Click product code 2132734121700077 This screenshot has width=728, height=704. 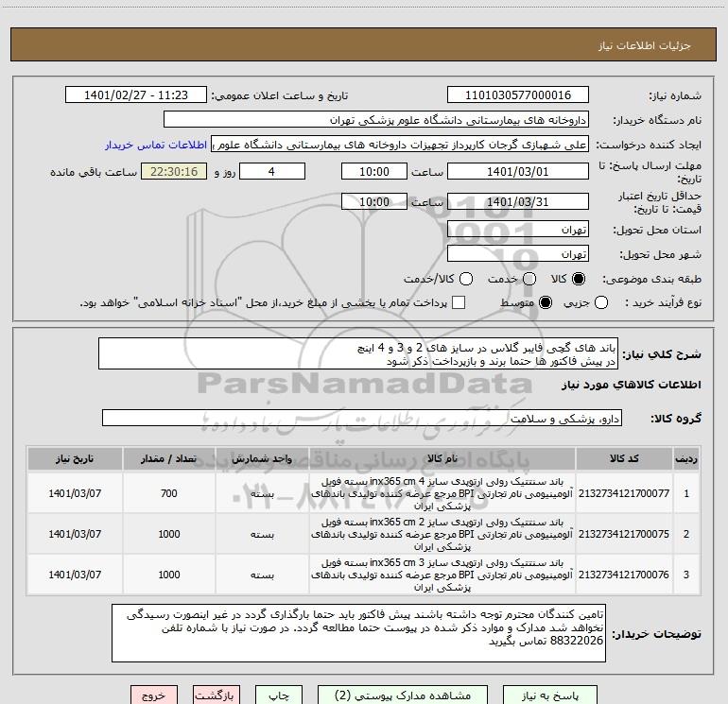(624, 493)
